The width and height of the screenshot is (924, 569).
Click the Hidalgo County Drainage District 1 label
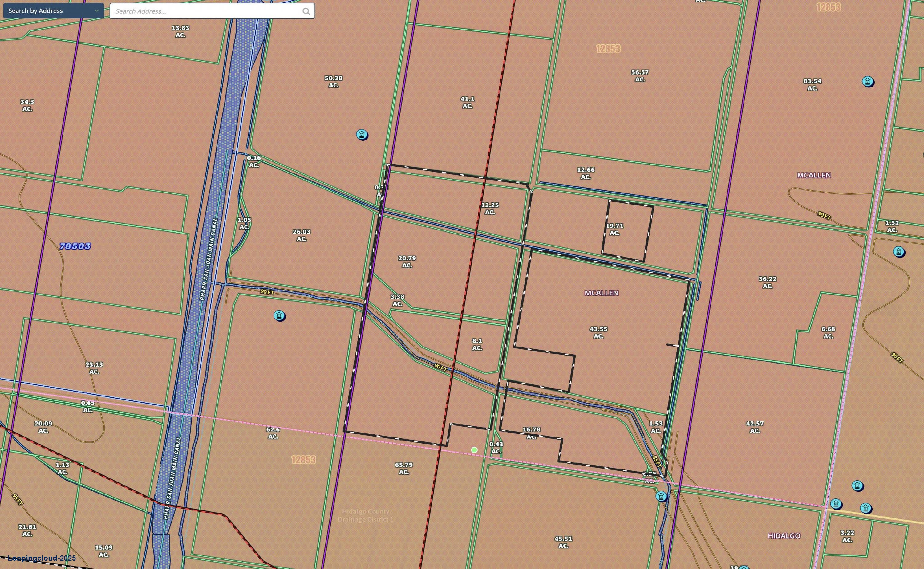pos(365,515)
